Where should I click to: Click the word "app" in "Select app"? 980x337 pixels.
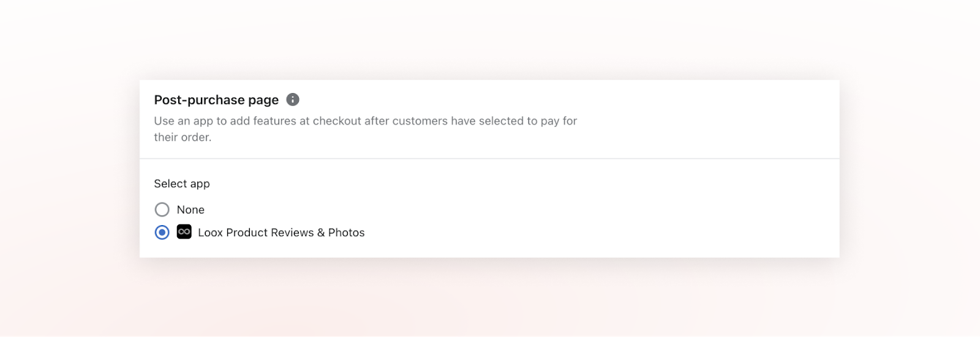200,184
